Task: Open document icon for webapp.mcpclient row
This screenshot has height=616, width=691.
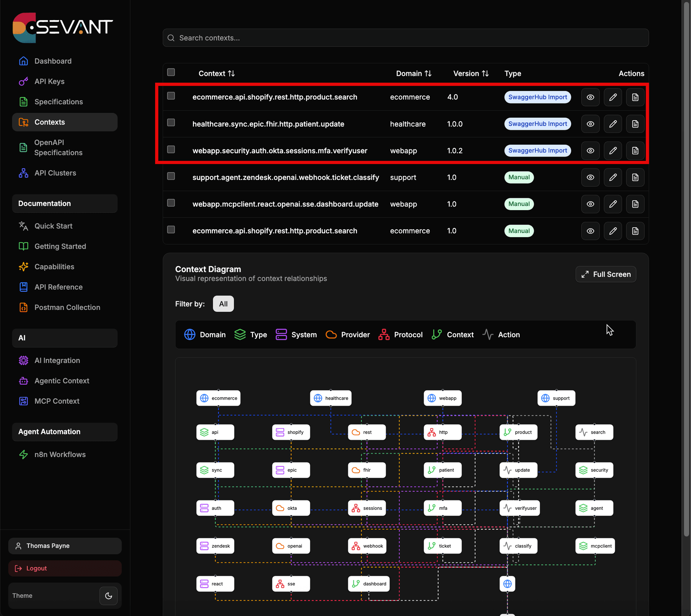Action: (635, 204)
